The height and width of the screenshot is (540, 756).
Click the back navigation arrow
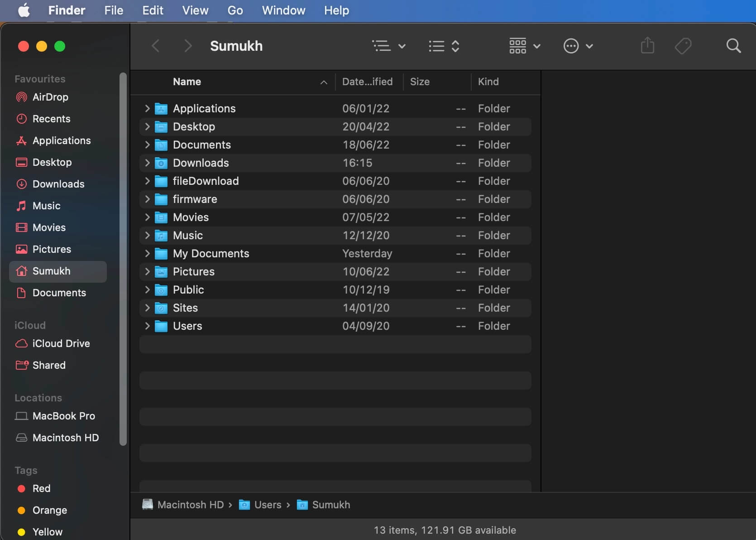point(156,46)
